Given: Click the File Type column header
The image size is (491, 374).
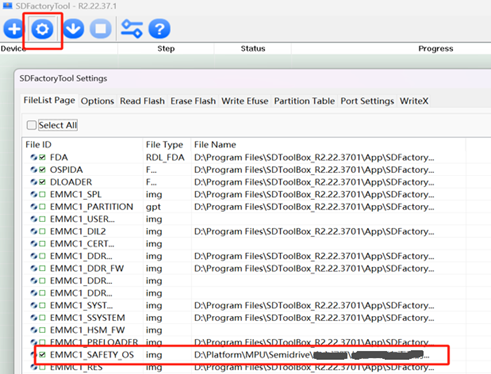Looking at the screenshot, I should (x=166, y=145).
